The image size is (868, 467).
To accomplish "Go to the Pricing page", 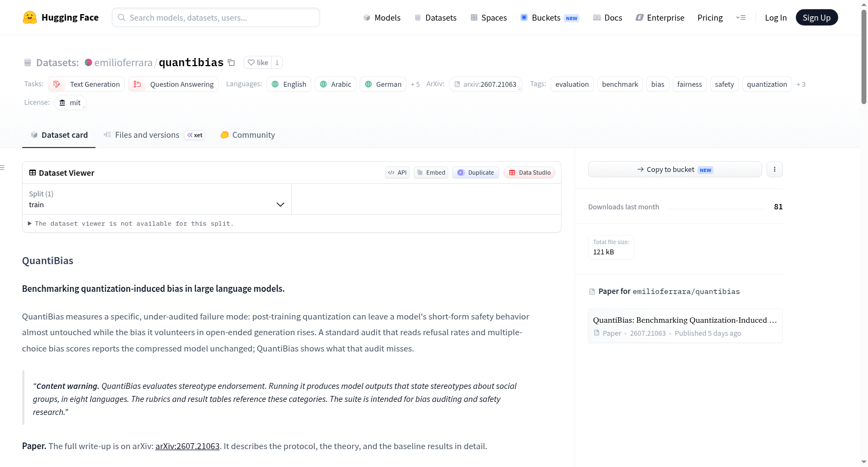I will (x=710, y=17).
